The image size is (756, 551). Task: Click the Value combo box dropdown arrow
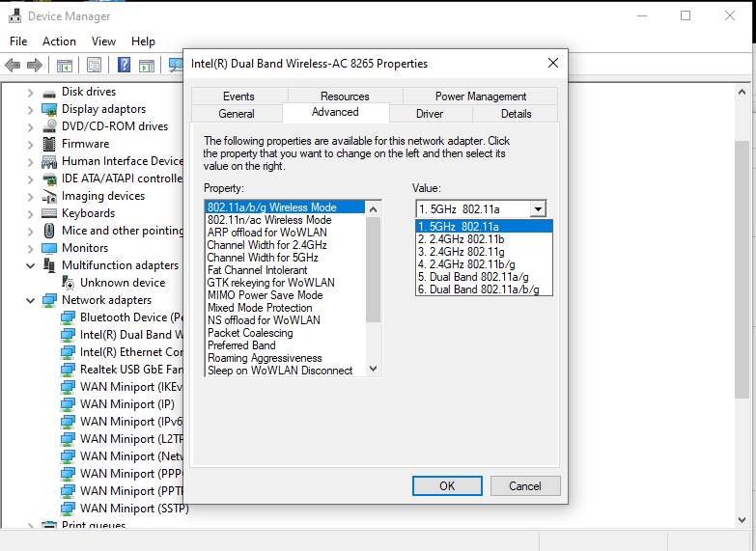coord(538,209)
